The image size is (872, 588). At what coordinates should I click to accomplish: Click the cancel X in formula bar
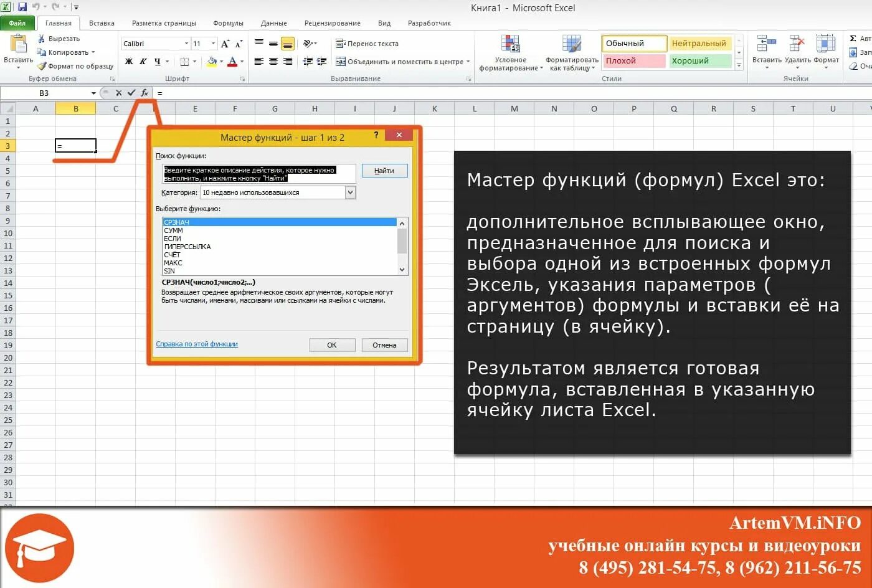pyautogui.click(x=118, y=93)
